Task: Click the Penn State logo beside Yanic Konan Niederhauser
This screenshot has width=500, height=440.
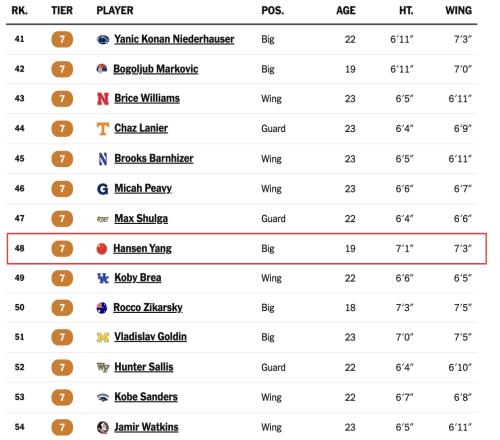Action: 103,40
